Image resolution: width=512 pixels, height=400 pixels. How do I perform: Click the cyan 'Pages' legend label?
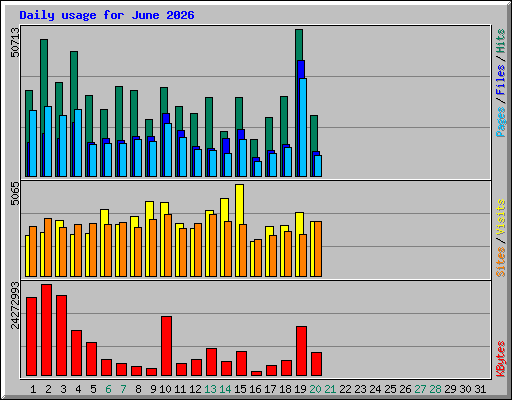(501, 122)
